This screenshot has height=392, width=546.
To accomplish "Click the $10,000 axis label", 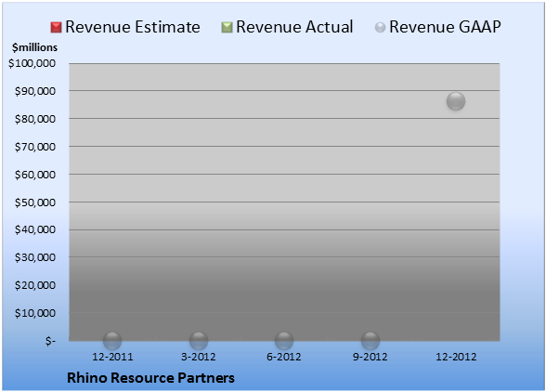I will tap(35, 313).
